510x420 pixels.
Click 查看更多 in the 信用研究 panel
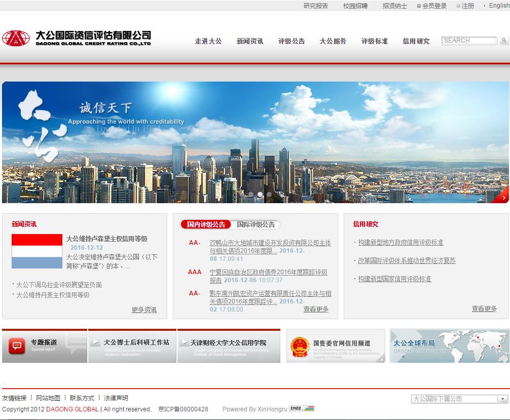484,309
